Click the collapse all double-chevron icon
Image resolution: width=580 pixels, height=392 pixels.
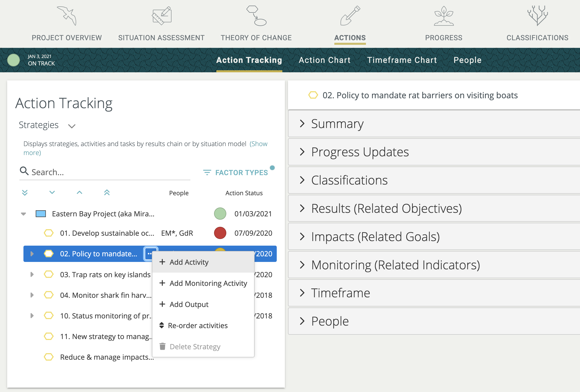[107, 193]
